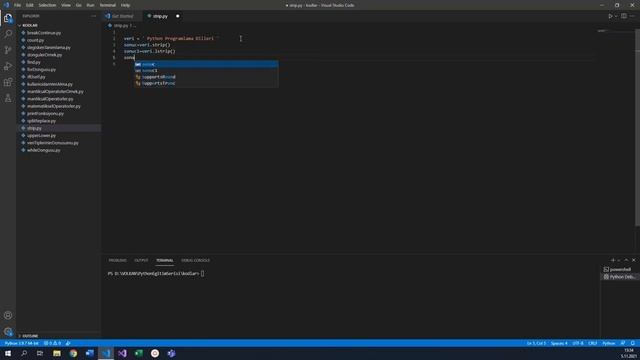This screenshot has width=640, height=360.
Task: Open Visual Studio purple icon on taskbar
Action: pos(122,353)
